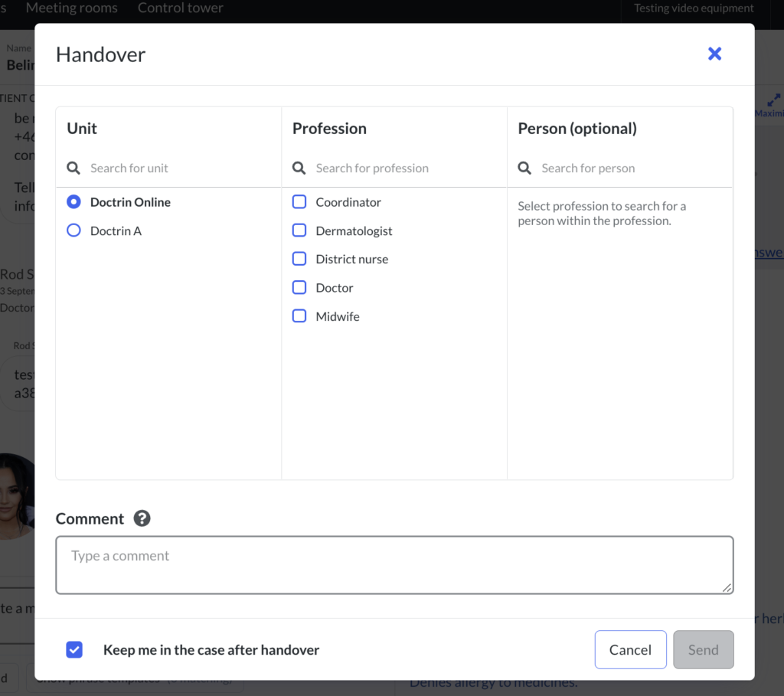The image size is (784, 696).
Task: Tick the District nurse checkbox
Action: 299,259
